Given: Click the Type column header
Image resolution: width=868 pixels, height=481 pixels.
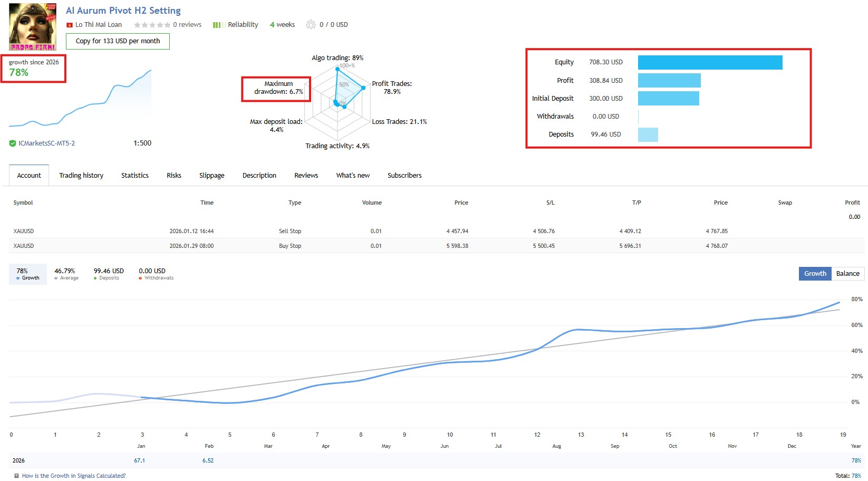Looking at the screenshot, I should pos(295,203).
